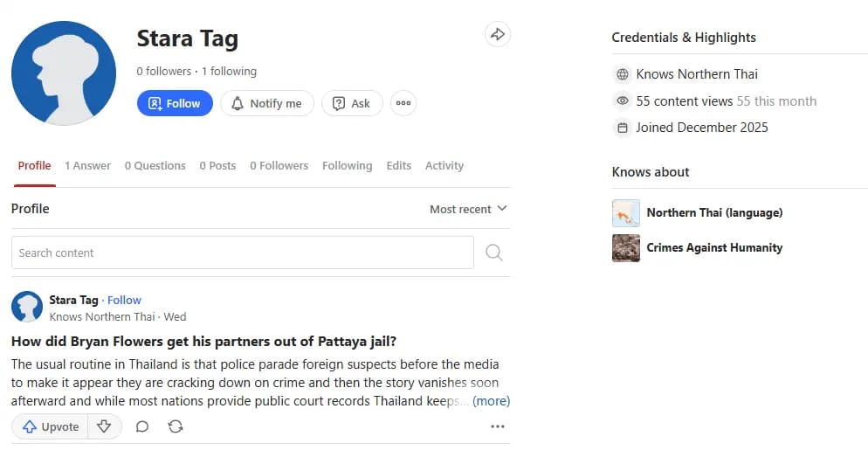Click the Search content input field

[243, 253]
